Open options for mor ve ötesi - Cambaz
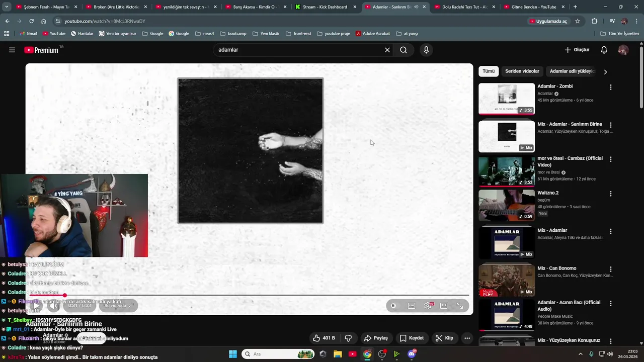Viewport: 644px width, 362px height. (x=611, y=159)
